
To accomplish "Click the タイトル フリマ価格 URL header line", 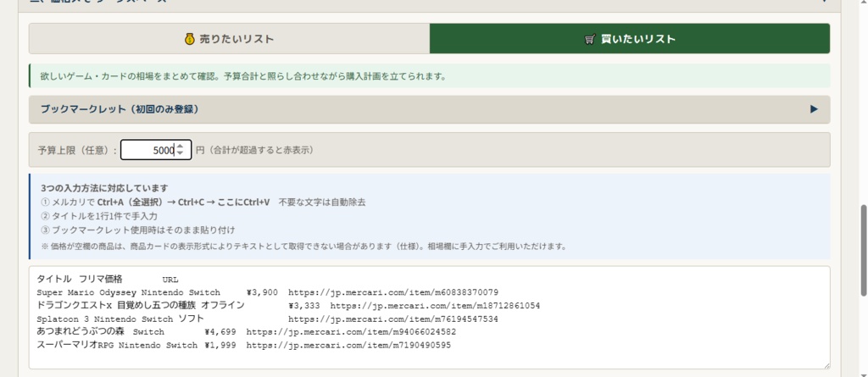I will tap(108, 279).
